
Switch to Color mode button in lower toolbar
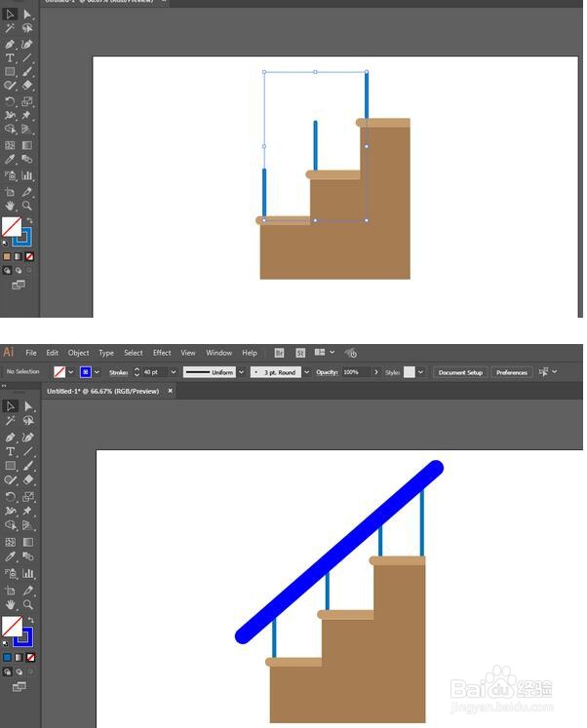(7, 658)
